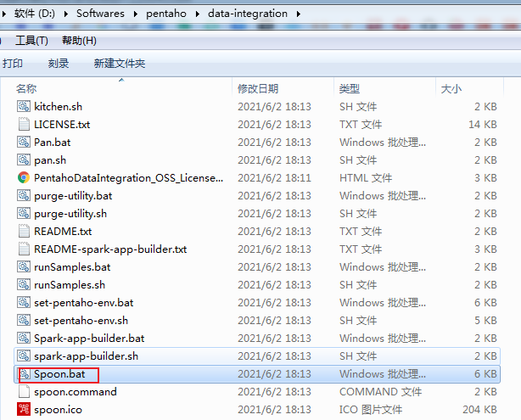Image resolution: width=521 pixels, height=420 pixels.
Task: Click the Spoon.bat file icon
Action: (24, 374)
